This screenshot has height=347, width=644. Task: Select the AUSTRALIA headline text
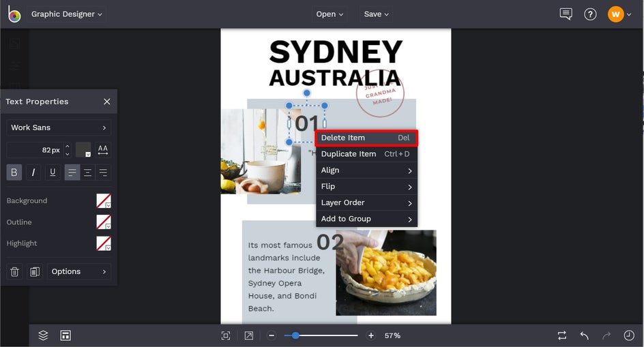tap(335, 78)
